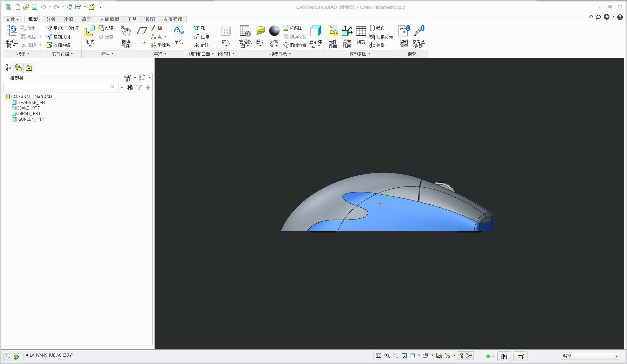627x364 pixels.
Task: Click the Section (截面) icon
Action: [260, 31]
